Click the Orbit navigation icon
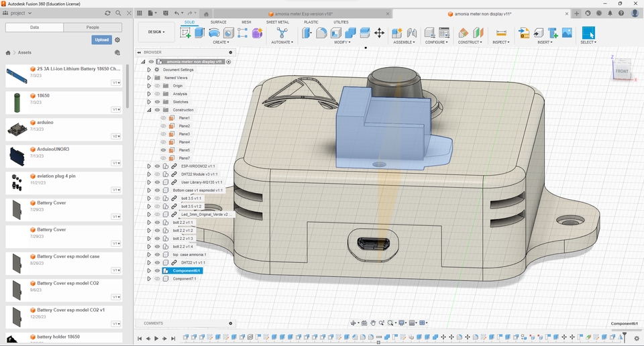Screen dimensions: 644x346 pyautogui.click(x=353, y=323)
